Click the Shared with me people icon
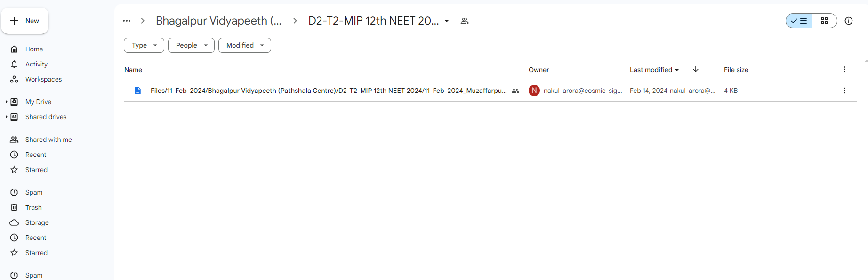The height and width of the screenshot is (280, 868). 14,140
